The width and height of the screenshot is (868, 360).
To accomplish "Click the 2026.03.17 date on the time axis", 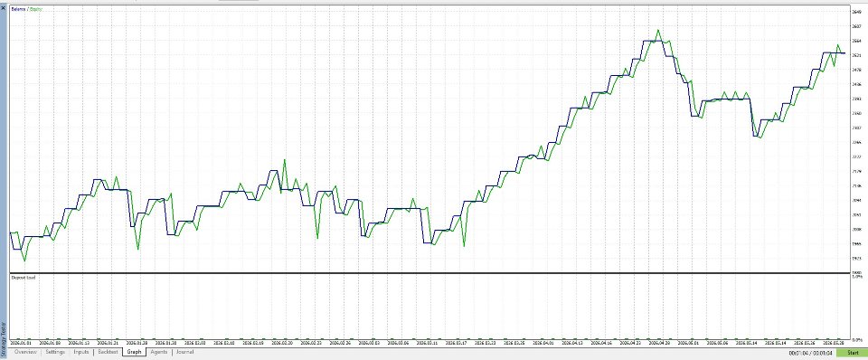I will (x=456, y=344).
